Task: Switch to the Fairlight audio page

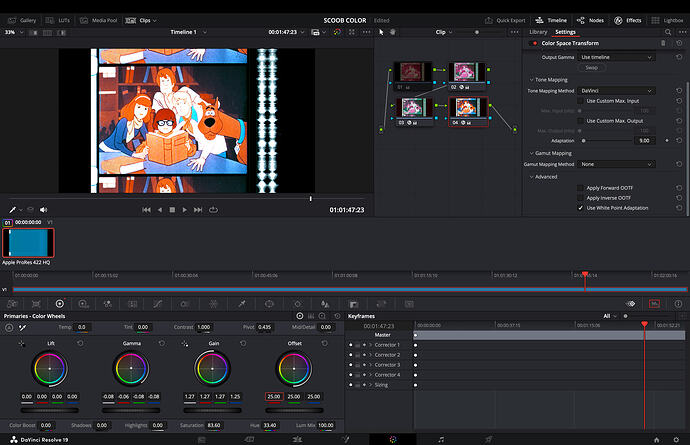Action: click(x=441, y=438)
